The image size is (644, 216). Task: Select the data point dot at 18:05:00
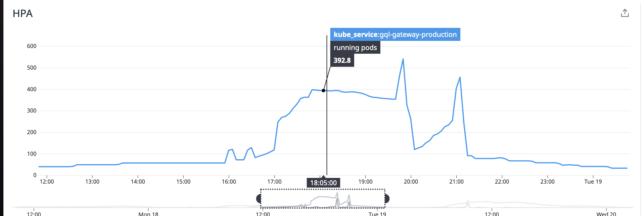pos(323,91)
